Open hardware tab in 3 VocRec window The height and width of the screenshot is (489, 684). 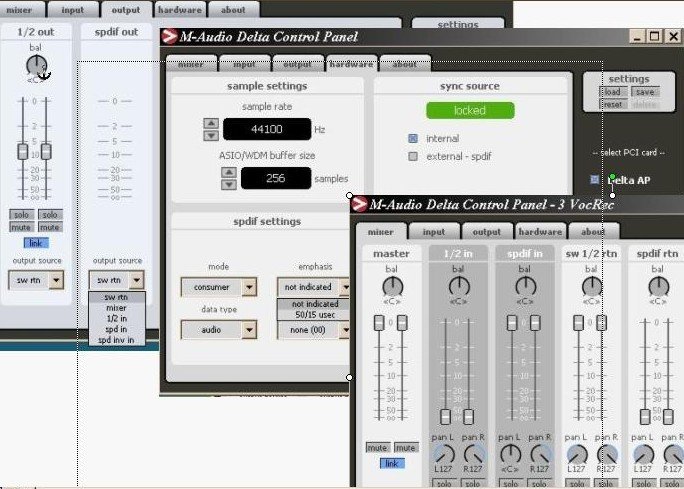(540, 232)
